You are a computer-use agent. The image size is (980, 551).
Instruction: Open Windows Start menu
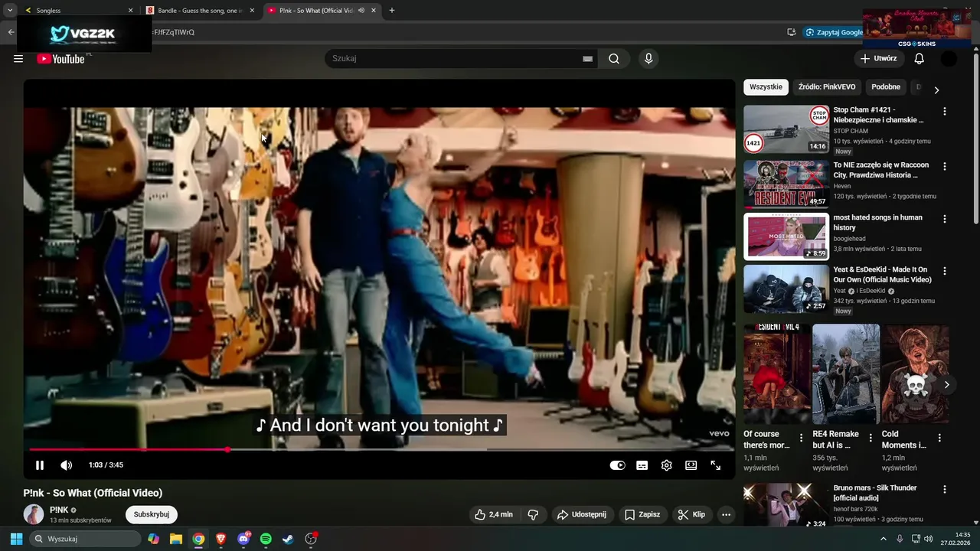[x=16, y=539]
